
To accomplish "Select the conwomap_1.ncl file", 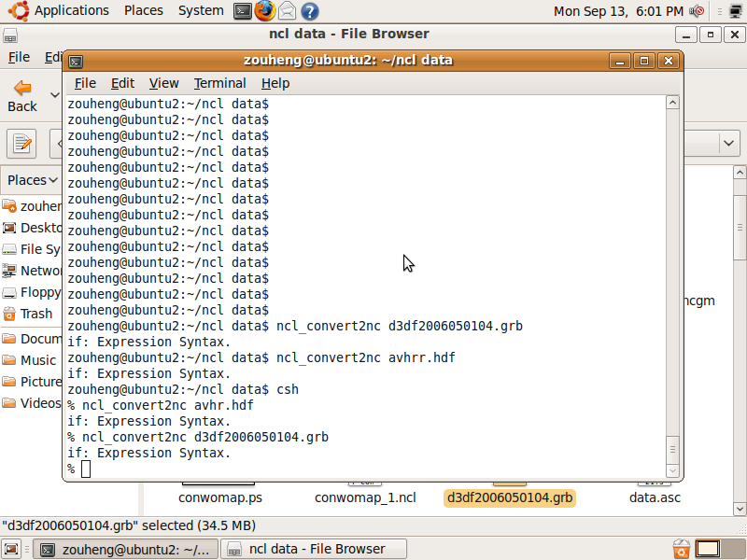I will coord(365,497).
